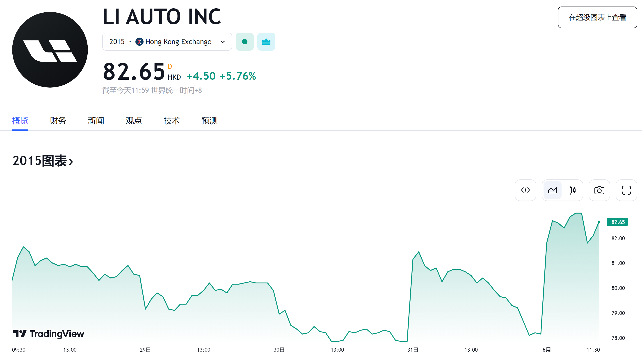642x364 pixels.
Task: Click the TradingView logo on chart
Action: (48, 334)
